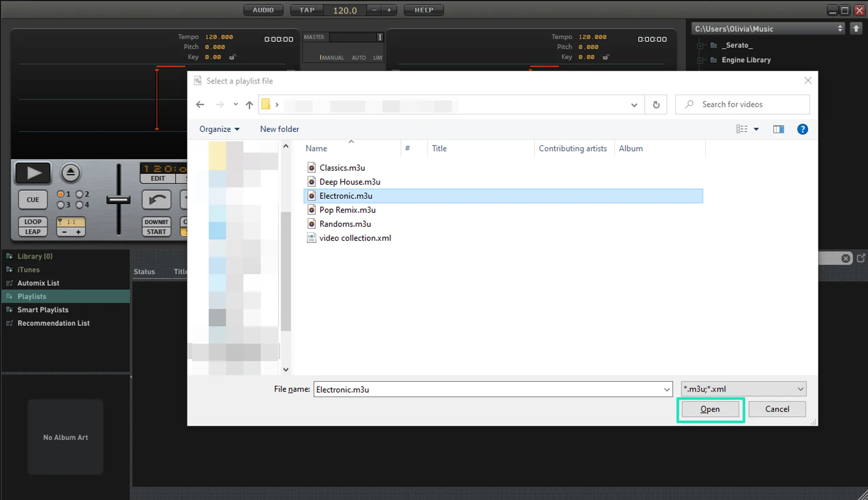Select the Pop Remix.m3u file
This screenshot has width=868, height=500.
pyautogui.click(x=347, y=210)
